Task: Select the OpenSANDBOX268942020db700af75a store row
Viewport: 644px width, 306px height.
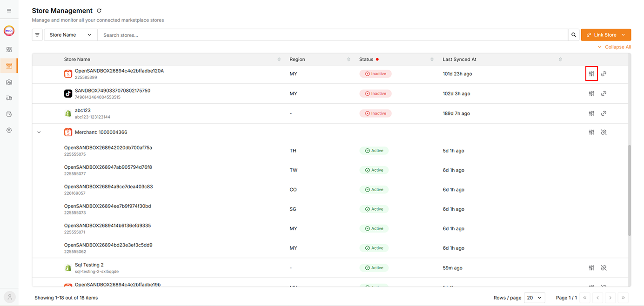Action: click(x=330, y=151)
